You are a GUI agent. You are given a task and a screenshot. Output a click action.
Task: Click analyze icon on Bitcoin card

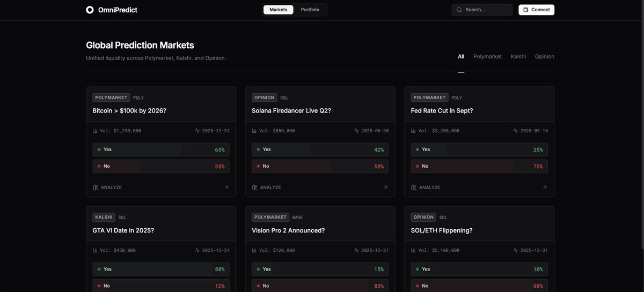click(x=96, y=188)
